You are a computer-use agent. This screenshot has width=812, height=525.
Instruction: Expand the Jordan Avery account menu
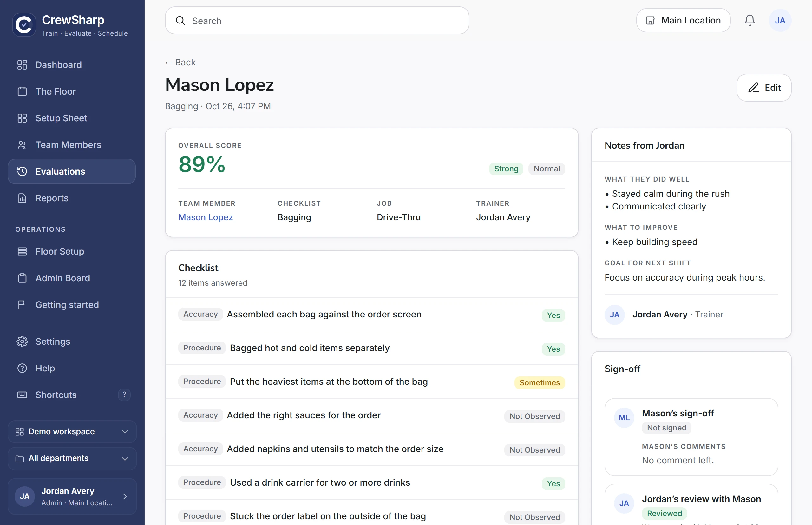pyautogui.click(x=72, y=496)
